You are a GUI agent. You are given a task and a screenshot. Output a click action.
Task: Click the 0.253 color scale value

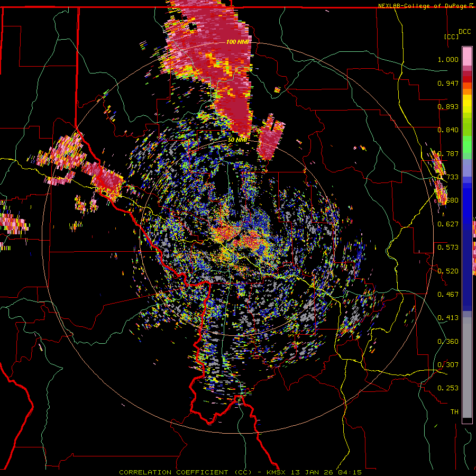click(448, 388)
